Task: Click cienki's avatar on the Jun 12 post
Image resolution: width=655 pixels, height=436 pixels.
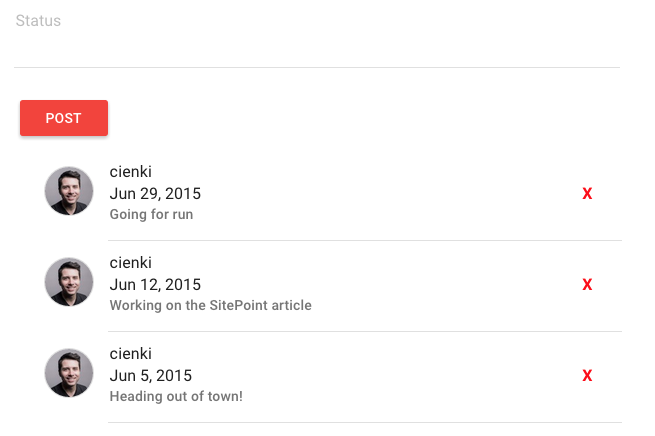Action: (x=69, y=282)
